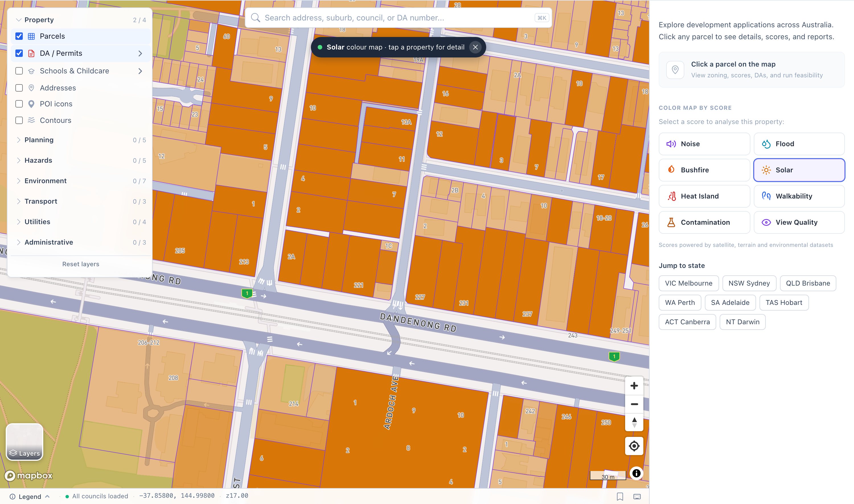
Task: Expand the Legend in status bar
Action: pos(30,497)
